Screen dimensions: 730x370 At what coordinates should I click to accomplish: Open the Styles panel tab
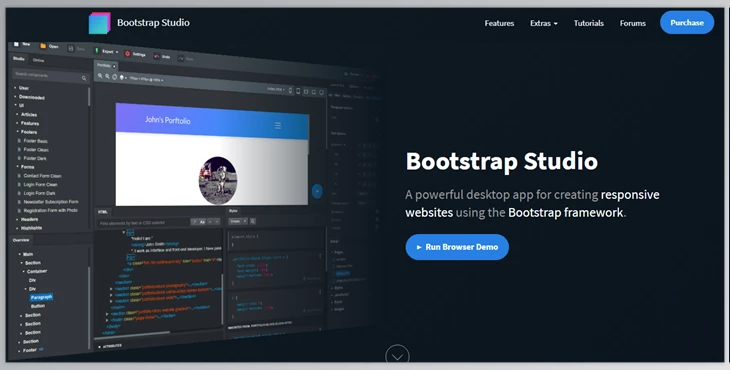pyautogui.click(x=234, y=211)
